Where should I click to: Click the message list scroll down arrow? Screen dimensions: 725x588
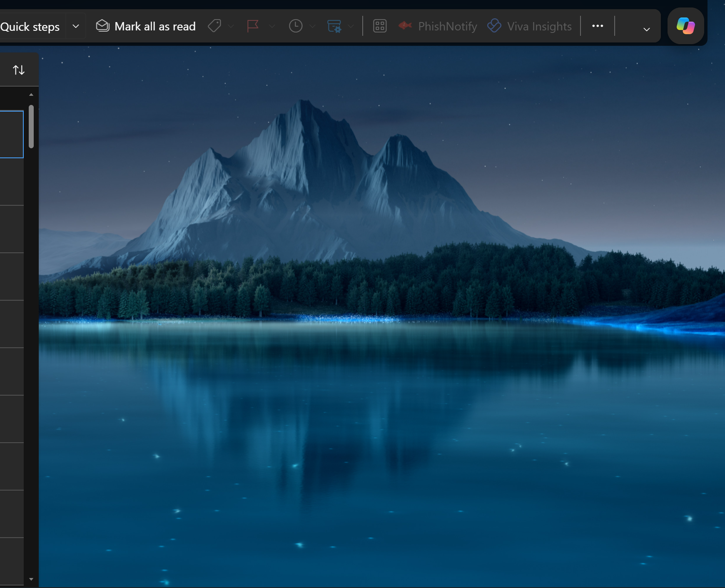pyautogui.click(x=31, y=579)
